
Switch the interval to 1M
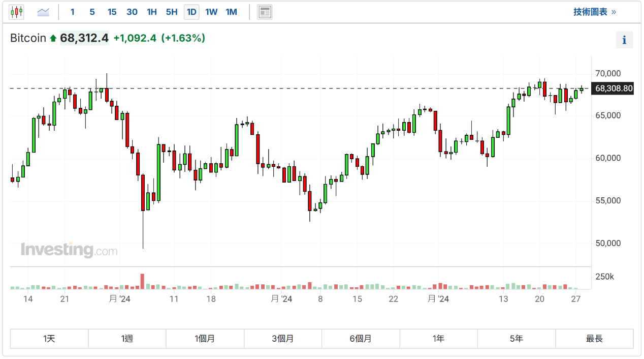231,12
